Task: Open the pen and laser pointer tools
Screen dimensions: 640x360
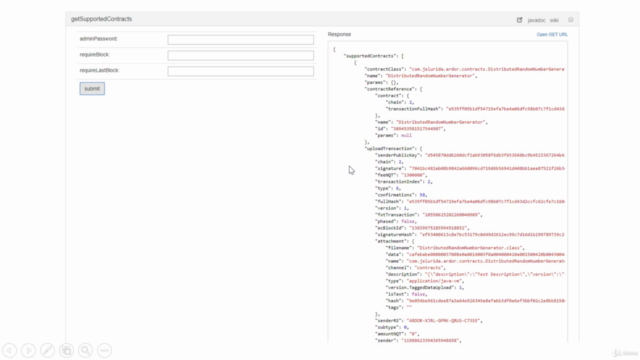Action: coord(47,351)
